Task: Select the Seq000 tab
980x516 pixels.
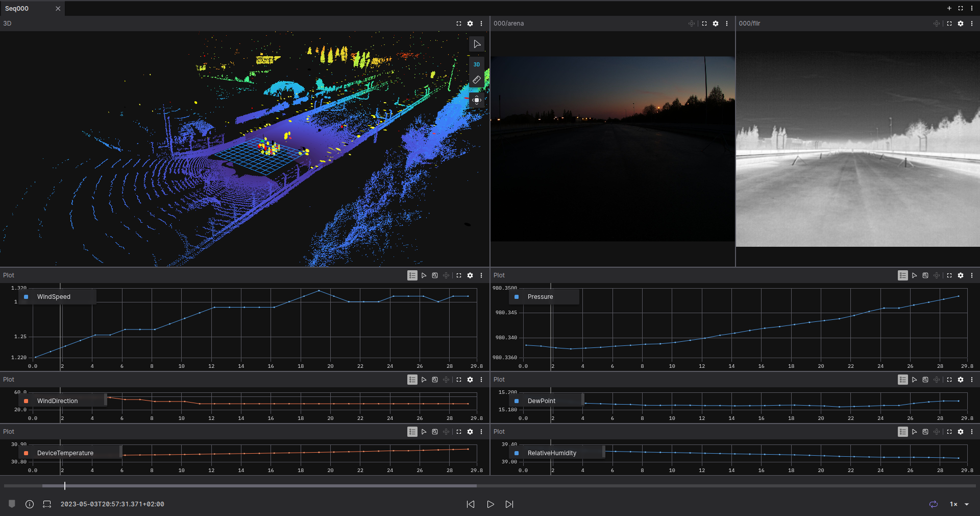Action: pos(17,9)
